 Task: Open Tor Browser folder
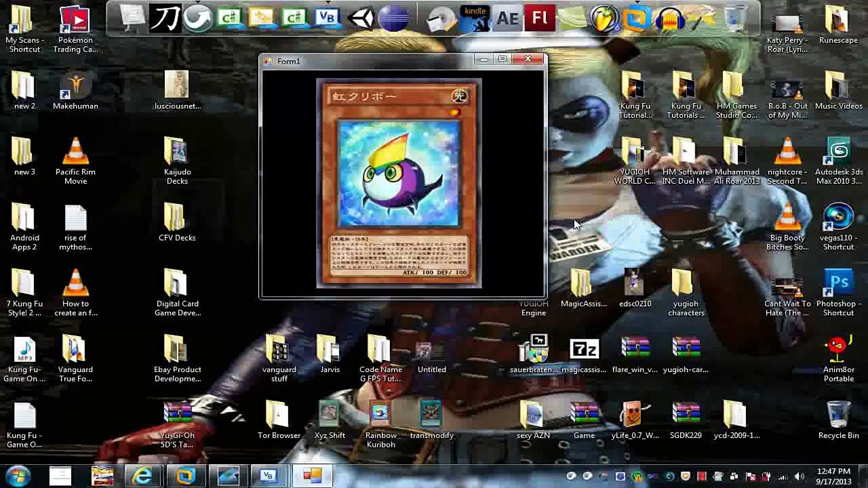279,420
